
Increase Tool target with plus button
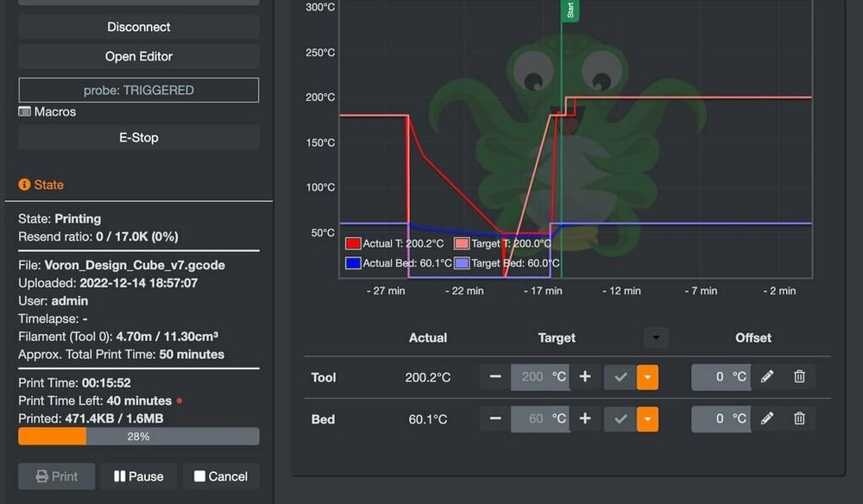click(585, 377)
